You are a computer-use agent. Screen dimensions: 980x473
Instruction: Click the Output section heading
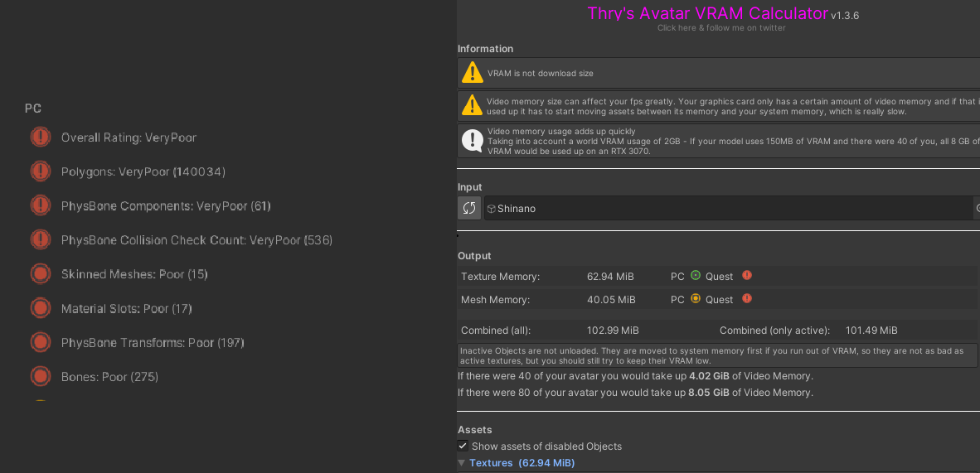[474, 256]
